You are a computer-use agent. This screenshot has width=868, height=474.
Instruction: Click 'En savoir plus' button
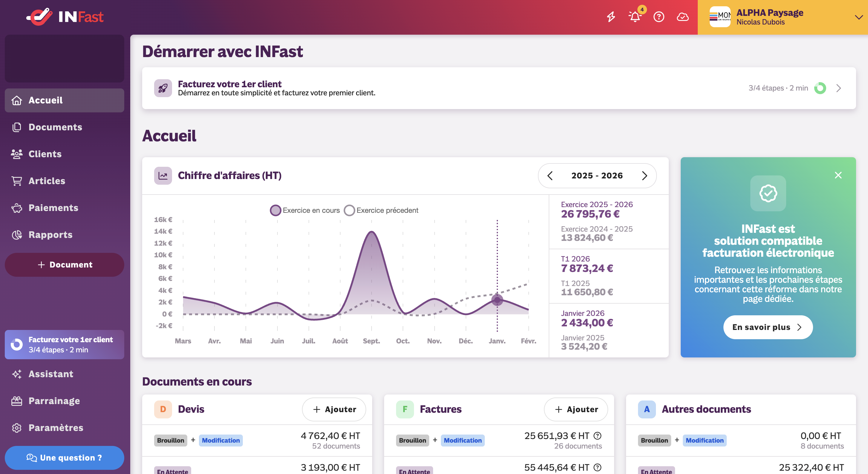tap(768, 327)
